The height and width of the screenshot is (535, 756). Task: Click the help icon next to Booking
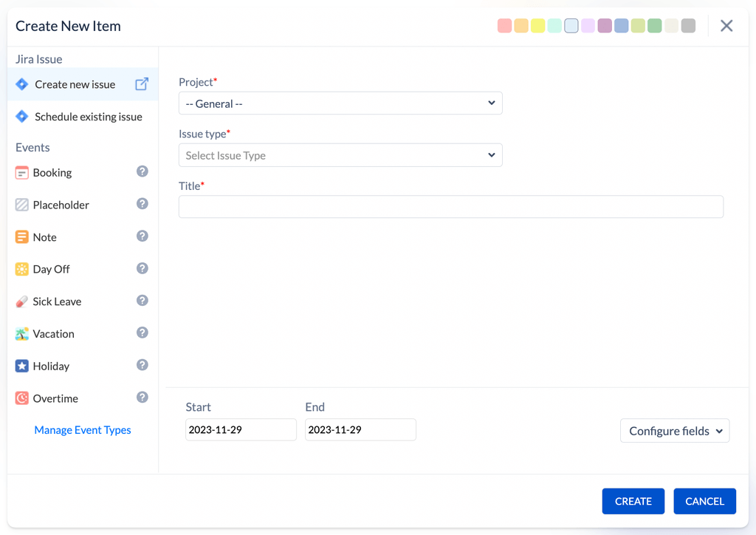[x=142, y=171]
